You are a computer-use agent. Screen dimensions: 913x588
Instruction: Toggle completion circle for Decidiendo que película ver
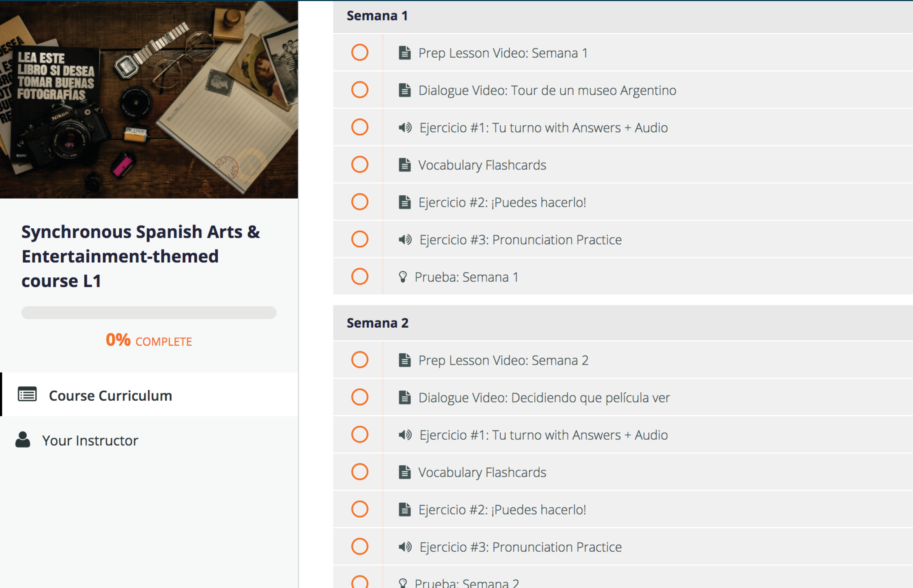(x=359, y=397)
